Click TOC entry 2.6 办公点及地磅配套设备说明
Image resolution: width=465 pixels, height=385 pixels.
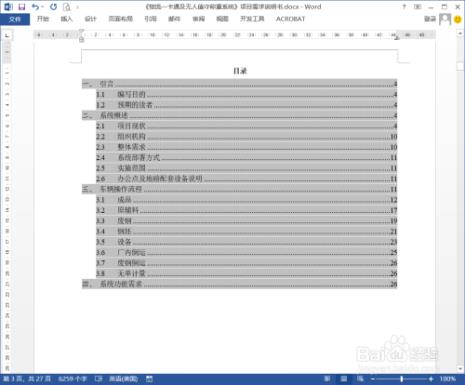[247, 179]
